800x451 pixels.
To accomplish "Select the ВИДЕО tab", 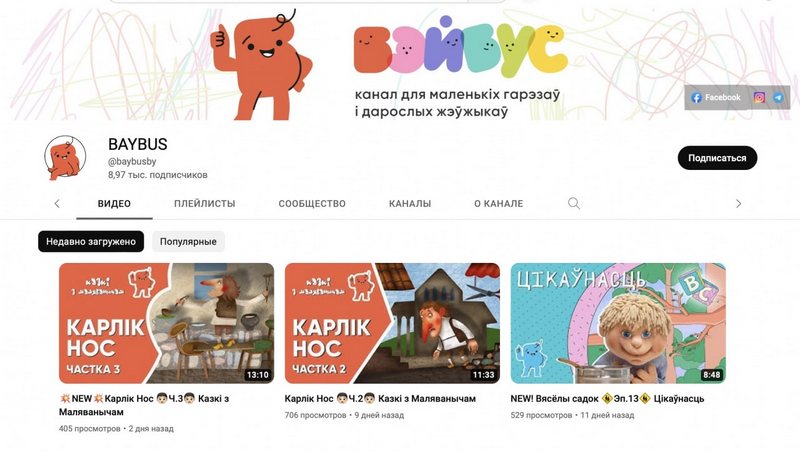I will (114, 204).
